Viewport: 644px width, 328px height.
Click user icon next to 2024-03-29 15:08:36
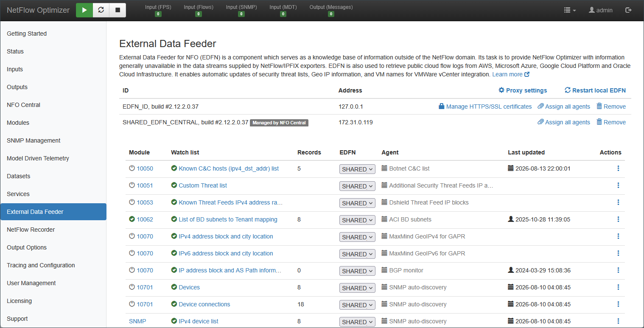511,270
